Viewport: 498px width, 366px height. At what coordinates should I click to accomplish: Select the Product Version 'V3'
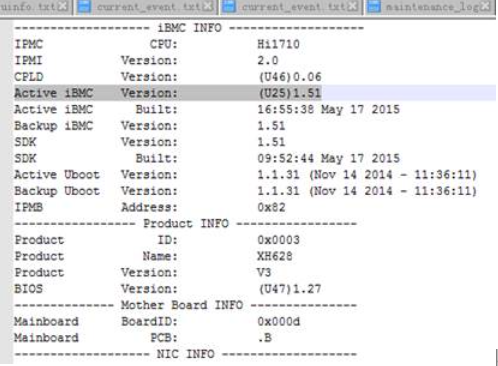coord(264,273)
